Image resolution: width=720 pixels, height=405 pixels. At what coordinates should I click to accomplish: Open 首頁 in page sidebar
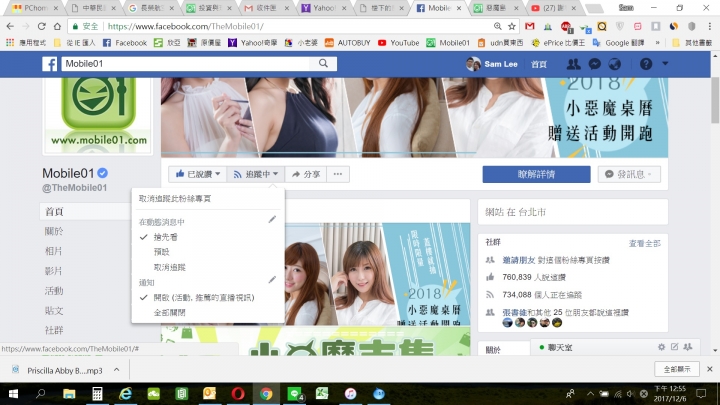click(54, 212)
